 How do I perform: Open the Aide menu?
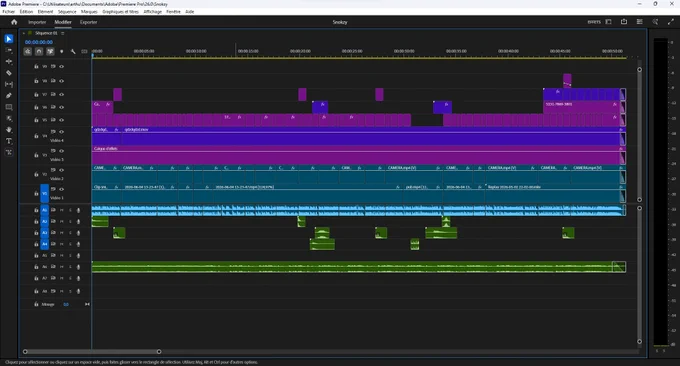(190, 12)
